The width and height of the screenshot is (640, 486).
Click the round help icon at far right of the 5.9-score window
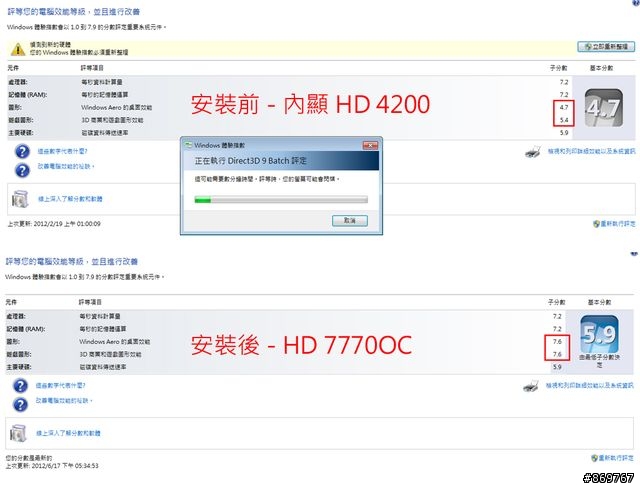[x=634, y=253]
